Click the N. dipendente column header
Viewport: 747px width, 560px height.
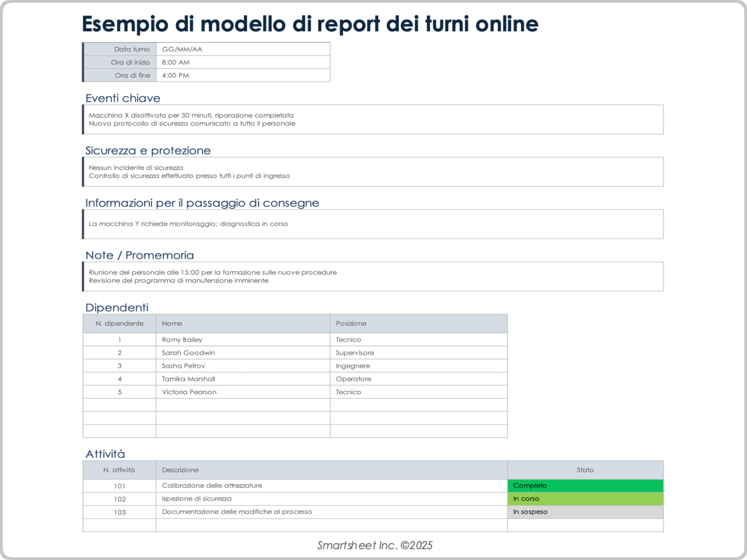119,323
